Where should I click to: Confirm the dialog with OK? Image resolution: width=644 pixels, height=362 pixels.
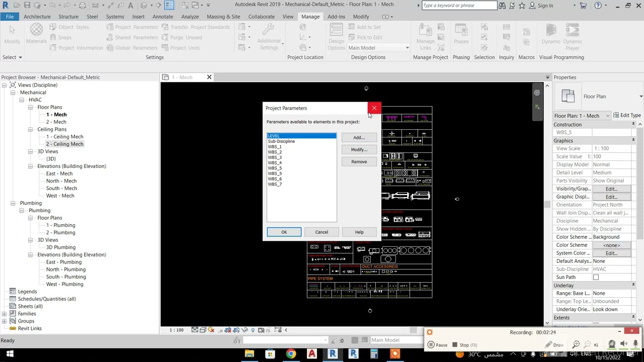tap(284, 232)
